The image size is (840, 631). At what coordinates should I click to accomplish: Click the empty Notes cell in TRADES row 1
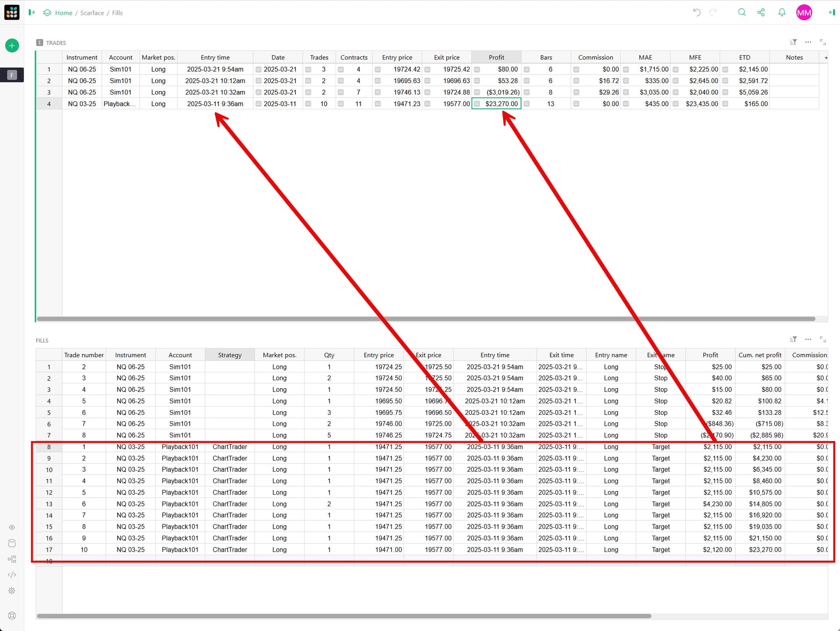(x=794, y=69)
